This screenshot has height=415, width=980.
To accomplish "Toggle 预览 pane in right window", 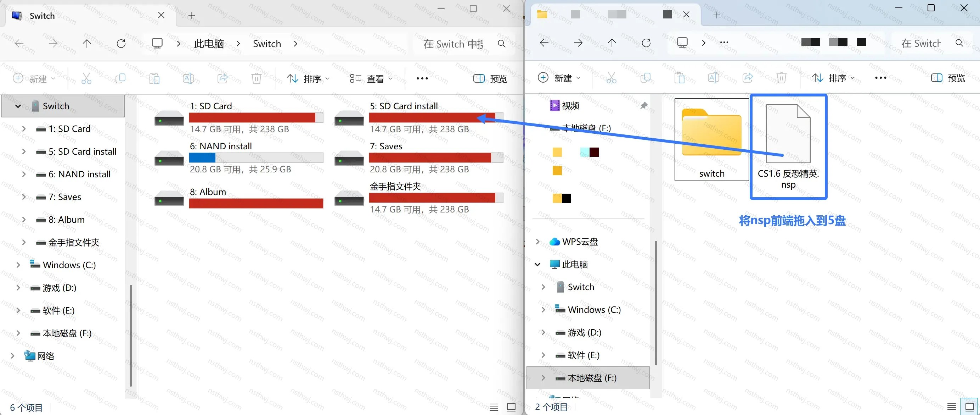I will tap(948, 78).
